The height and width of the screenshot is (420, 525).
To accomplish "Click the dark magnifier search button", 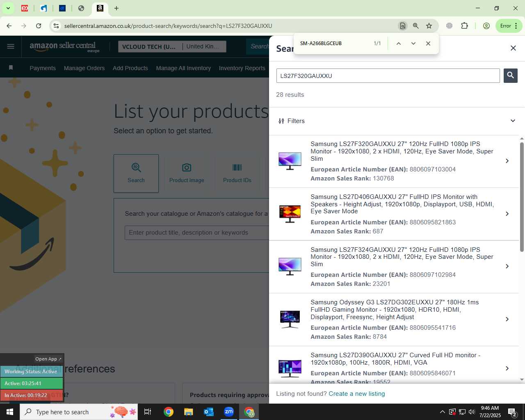I will pyautogui.click(x=511, y=75).
